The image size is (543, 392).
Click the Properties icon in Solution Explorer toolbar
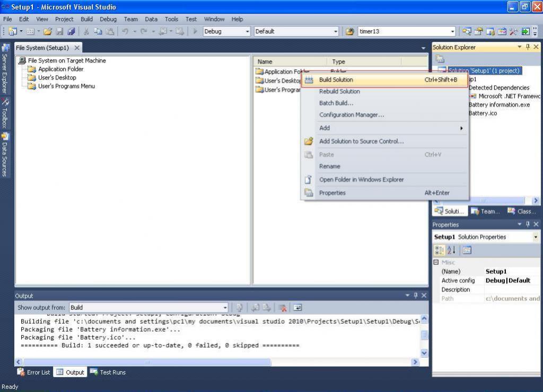440,59
